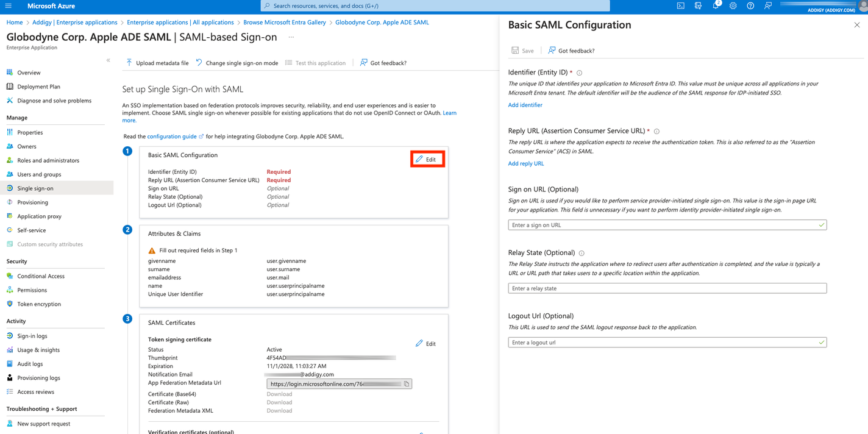Launch Cloud Shell from the top bar
This screenshot has height=434, width=868.
coord(681,6)
